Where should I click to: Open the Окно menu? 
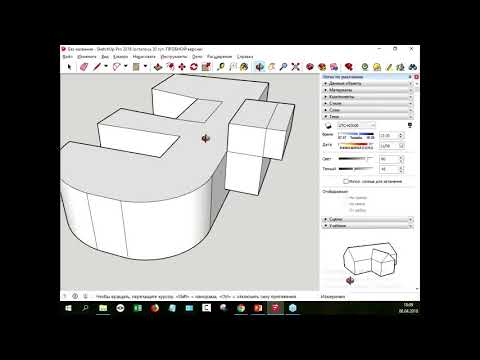(197, 57)
